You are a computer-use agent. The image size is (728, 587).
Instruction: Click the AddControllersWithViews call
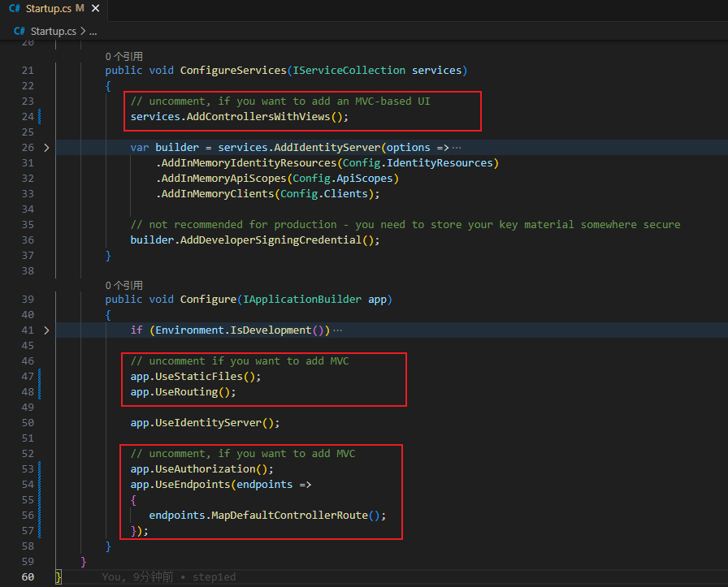pyautogui.click(x=258, y=116)
